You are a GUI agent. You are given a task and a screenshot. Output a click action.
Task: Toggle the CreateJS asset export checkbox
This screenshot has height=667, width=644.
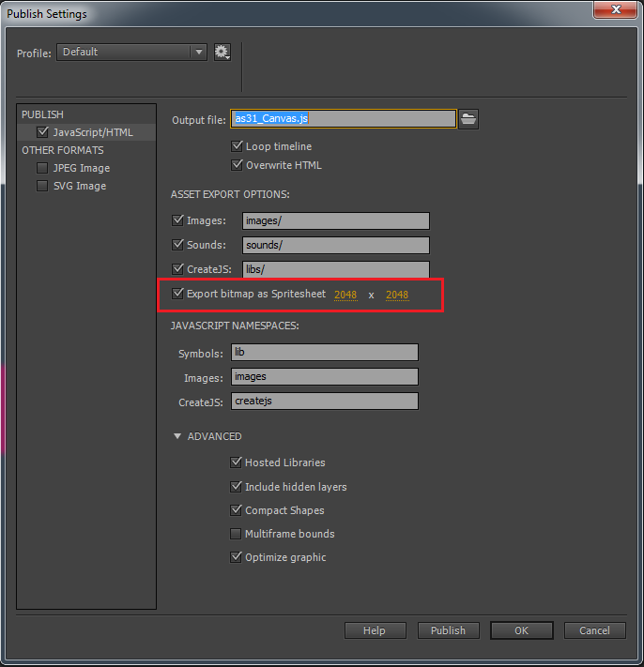tap(177, 269)
